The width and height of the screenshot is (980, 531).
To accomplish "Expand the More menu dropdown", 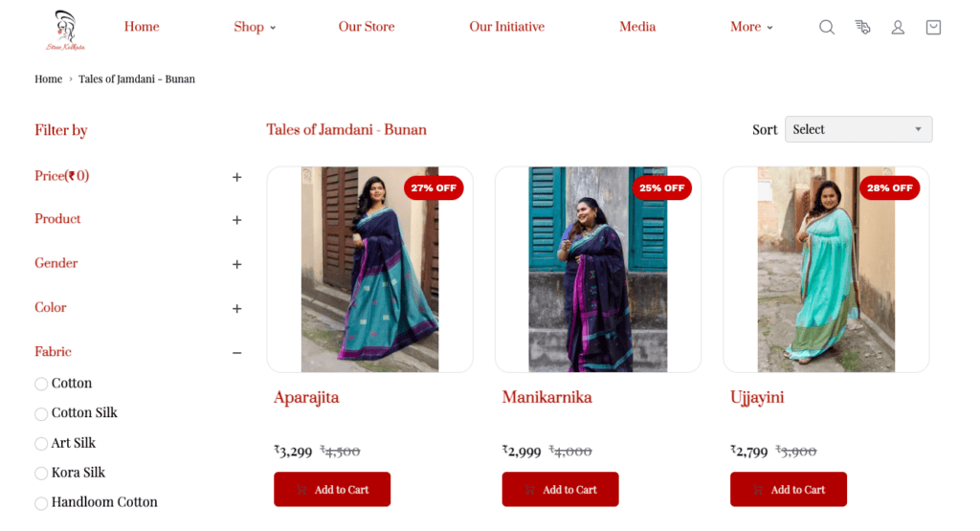I will (x=751, y=27).
